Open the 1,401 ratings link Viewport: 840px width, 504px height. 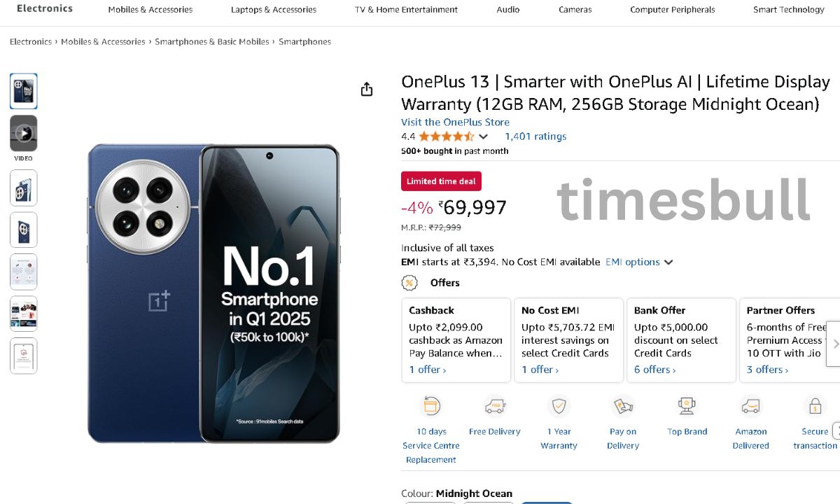535,136
